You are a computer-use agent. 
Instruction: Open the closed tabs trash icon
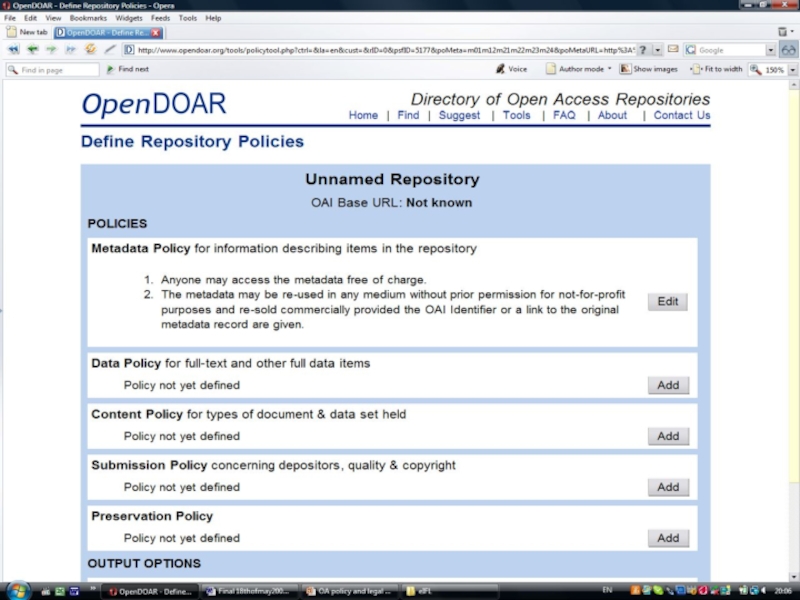coord(783,32)
